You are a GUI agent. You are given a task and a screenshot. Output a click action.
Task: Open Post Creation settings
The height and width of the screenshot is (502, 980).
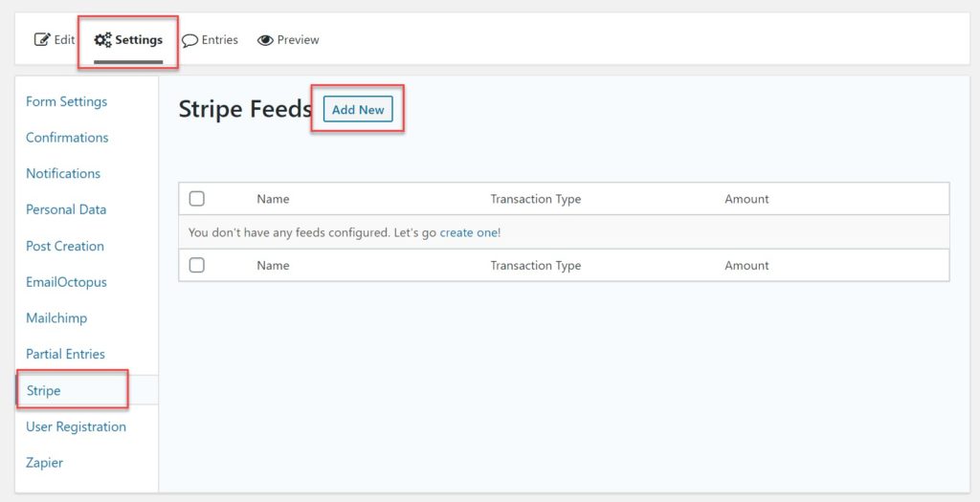65,246
